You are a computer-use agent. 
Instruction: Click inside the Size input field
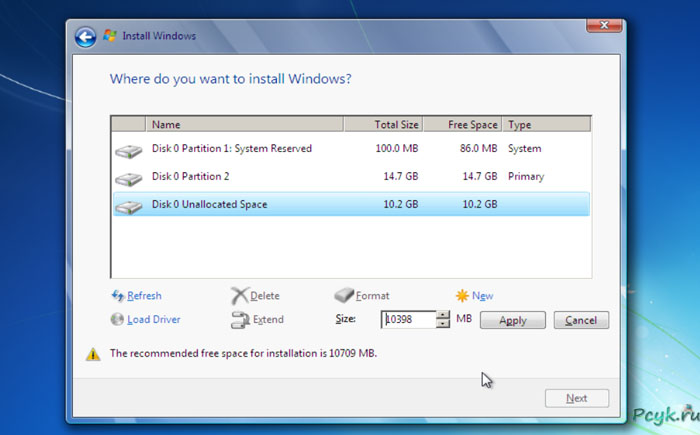click(410, 320)
